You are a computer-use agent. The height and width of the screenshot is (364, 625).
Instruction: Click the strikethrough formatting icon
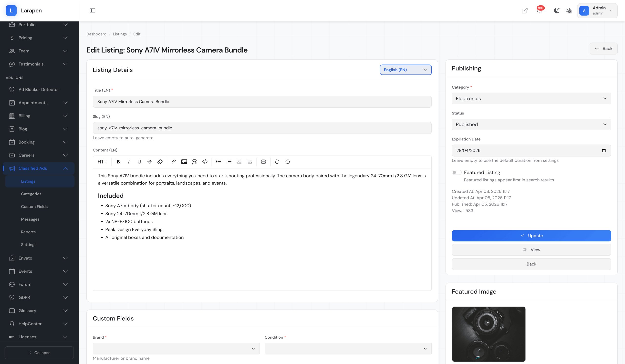coord(150,162)
